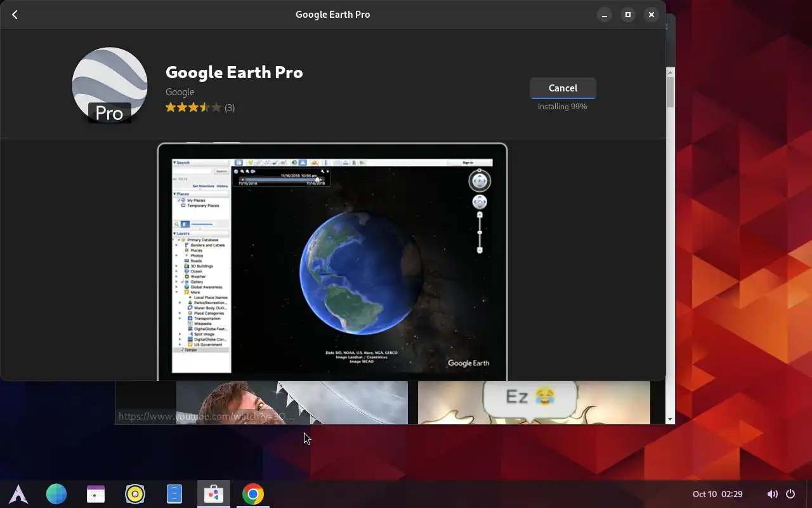Screen dimensions: 812x508
Task: Open the clock showing Oct 10 02:29
Action: point(717,494)
